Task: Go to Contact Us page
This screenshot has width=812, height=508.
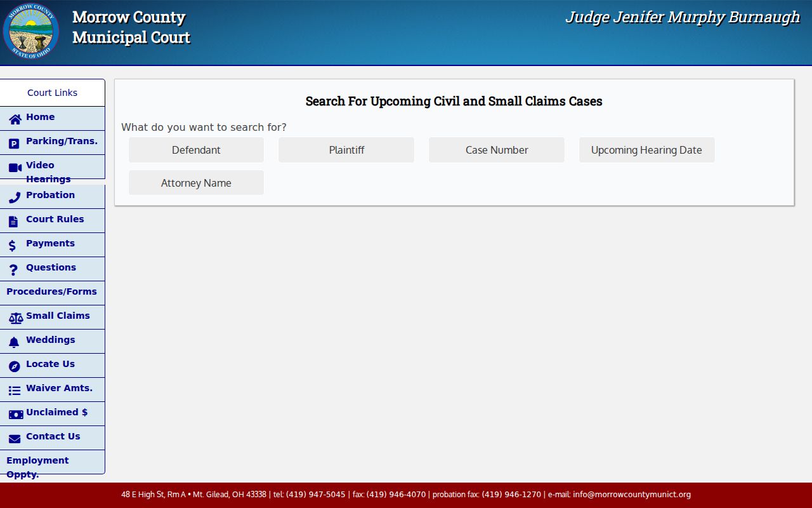Action: (x=52, y=438)
